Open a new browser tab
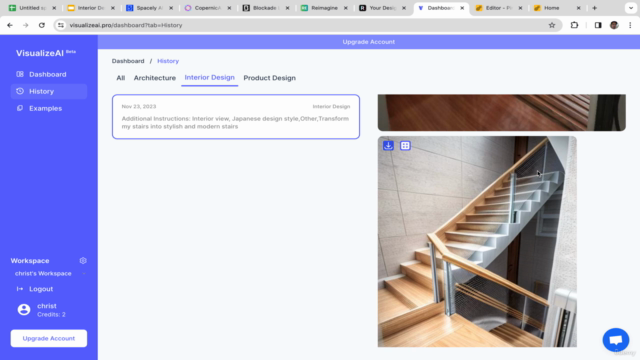Viewport: 640px width, 360px height. coord(594,8)
